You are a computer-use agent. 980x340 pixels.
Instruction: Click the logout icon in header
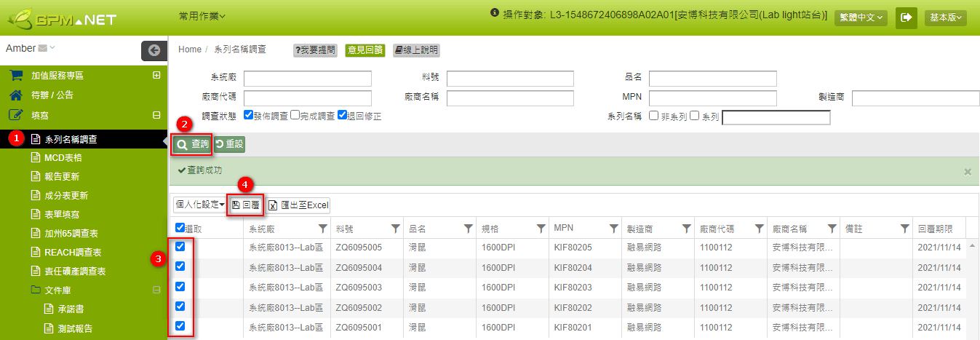point(907,17)
